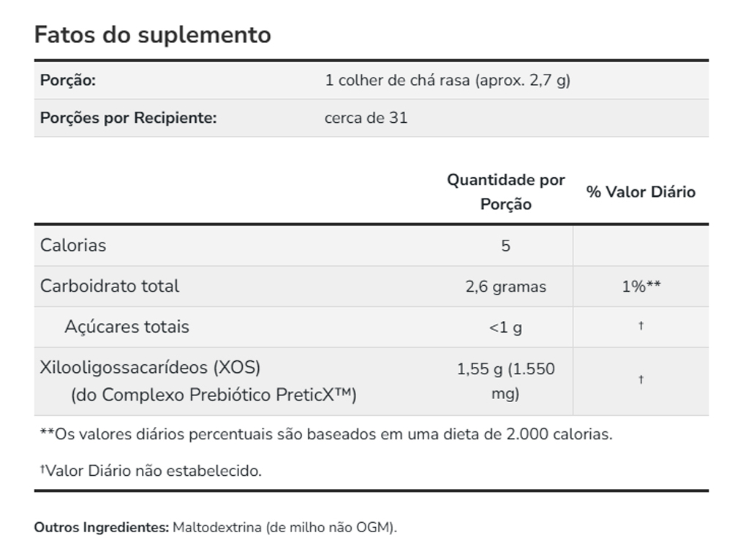Click the "1%**" daily value cell
The image size is (743, 560).
pyautogui.click(x=641, y=287)
